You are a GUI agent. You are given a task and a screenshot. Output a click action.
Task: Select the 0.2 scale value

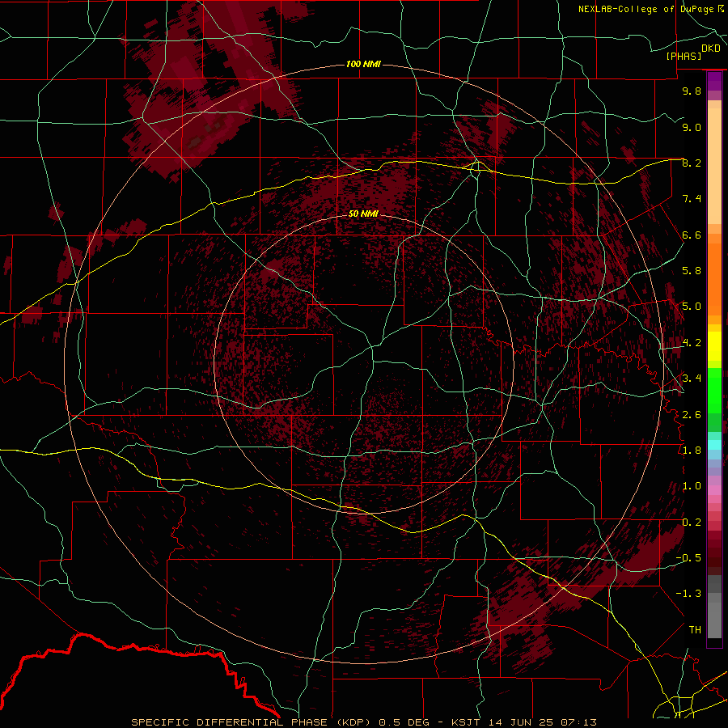[x=692, y=523]
